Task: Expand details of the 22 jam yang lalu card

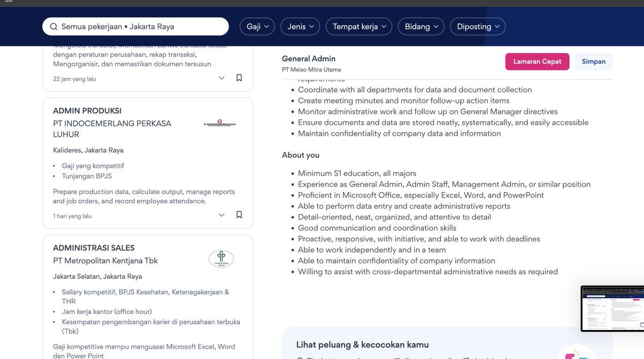Action: [x=222, y=78]
